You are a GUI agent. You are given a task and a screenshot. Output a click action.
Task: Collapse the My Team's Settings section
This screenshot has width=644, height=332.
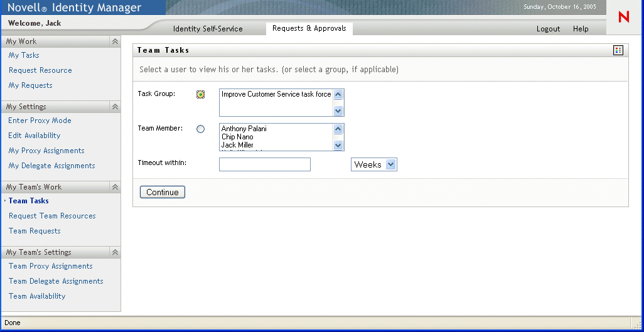click(x=115, y=252)
